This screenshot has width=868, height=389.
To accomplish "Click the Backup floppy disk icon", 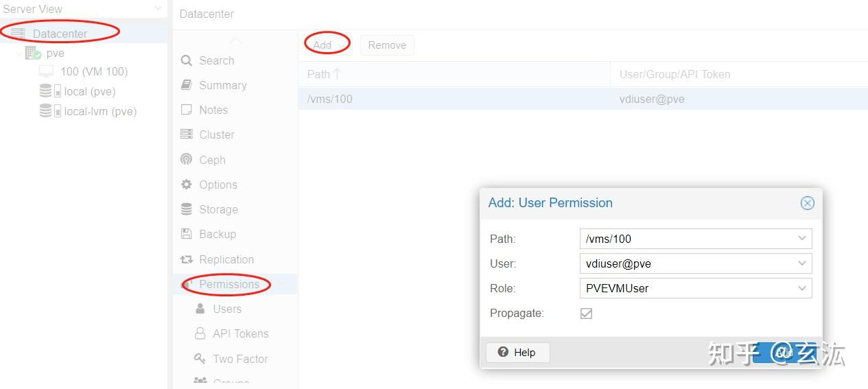I will coord(186,234).
